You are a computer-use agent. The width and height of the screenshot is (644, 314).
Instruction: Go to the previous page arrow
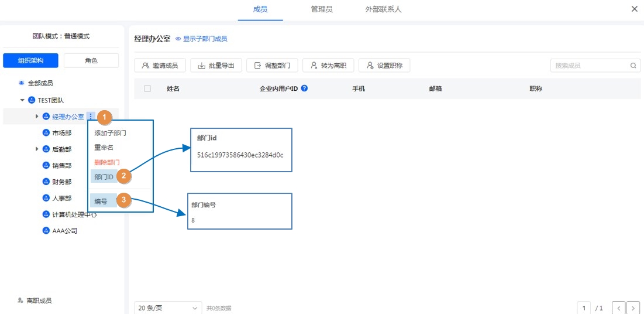point(618,308)
